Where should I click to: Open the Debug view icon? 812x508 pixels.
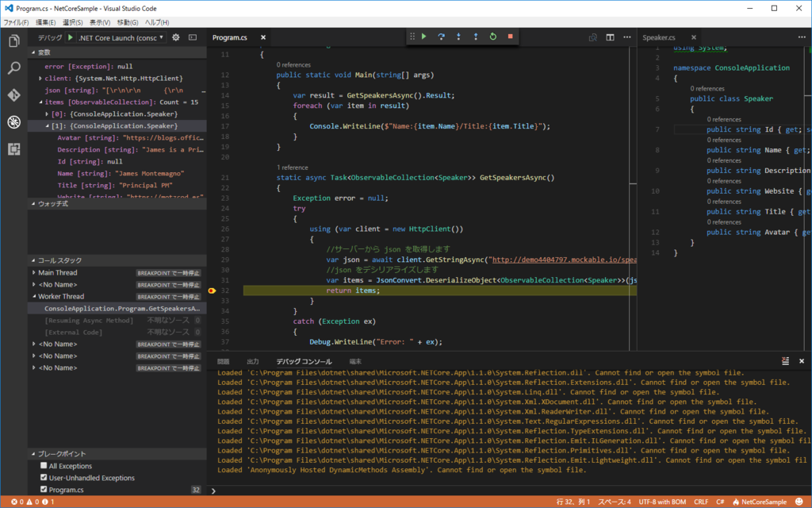pyautogui.click(x=14, y=121)
